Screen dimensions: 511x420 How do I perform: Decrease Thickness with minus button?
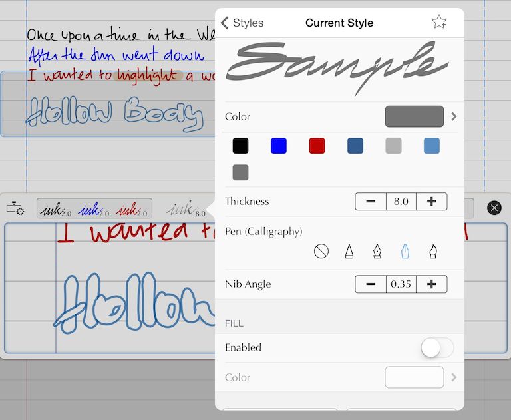[371, 202]
